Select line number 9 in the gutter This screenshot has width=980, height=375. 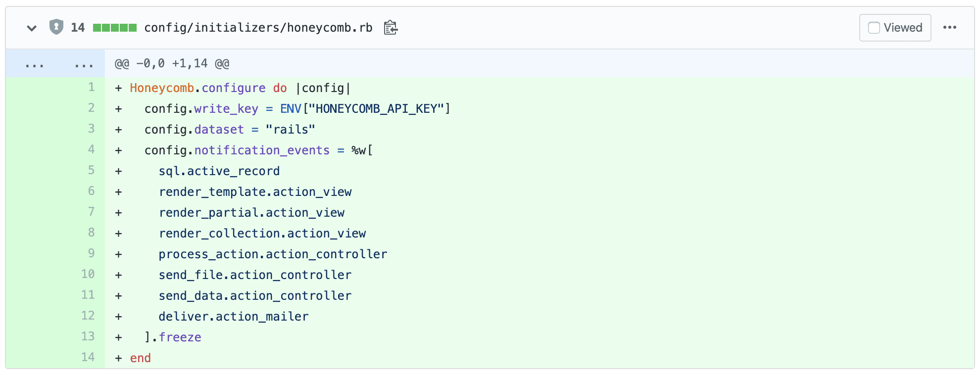[91, 254]
